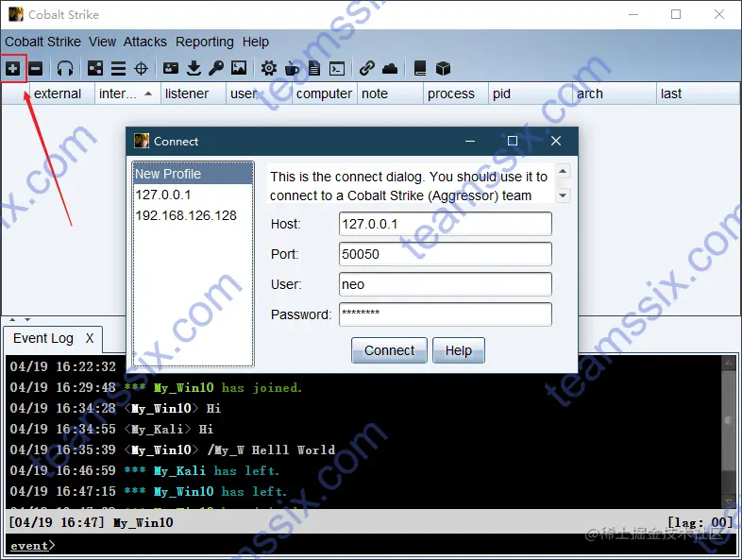742x560 pixels.
Task: Sort by the arch column header
Action: [615, 93]
